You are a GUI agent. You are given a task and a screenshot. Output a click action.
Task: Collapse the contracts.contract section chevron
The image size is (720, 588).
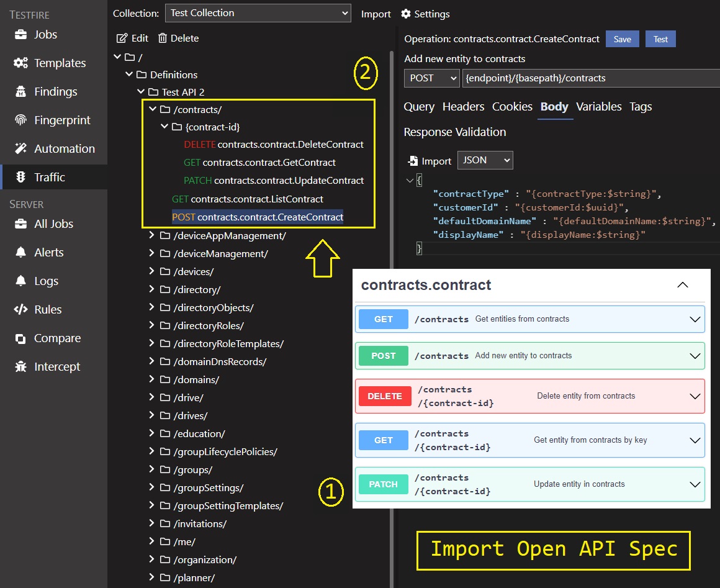[683, 285]
